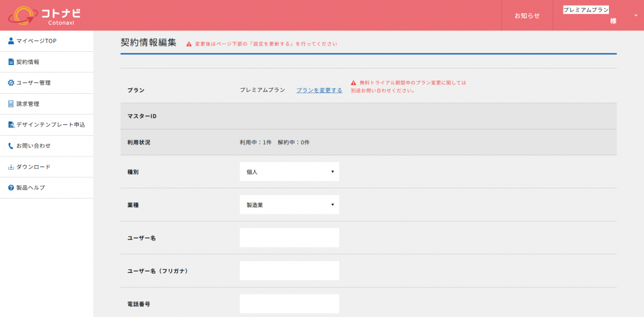The height and width of the screenshot is (317, 644).
Task: Focus the ユーザー名（フリガナ） input box
Action: 289,271
